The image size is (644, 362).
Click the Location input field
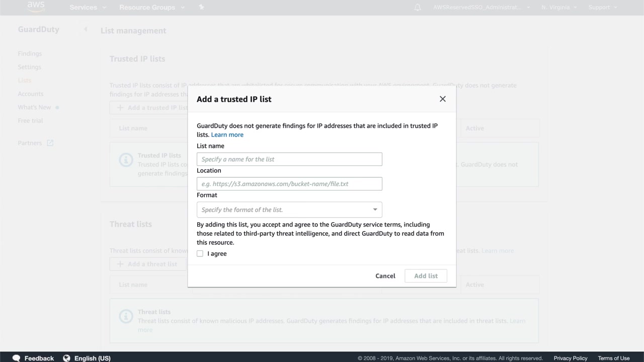289,184
